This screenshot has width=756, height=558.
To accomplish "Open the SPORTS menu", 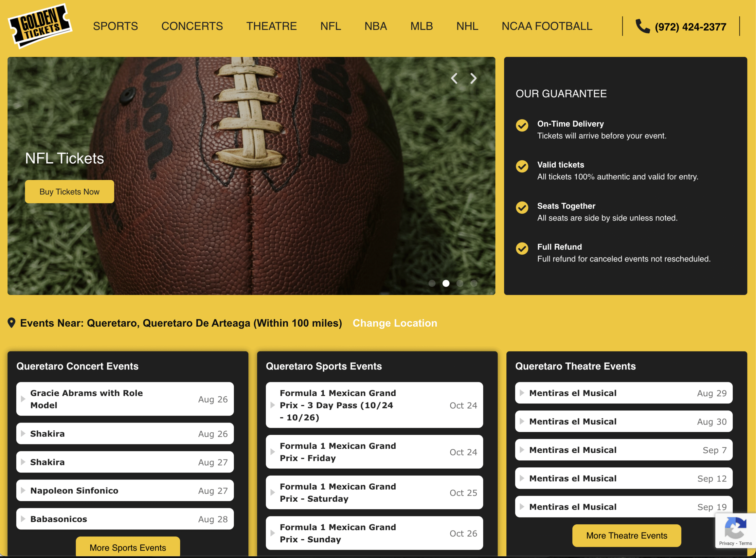I will 115,26.
